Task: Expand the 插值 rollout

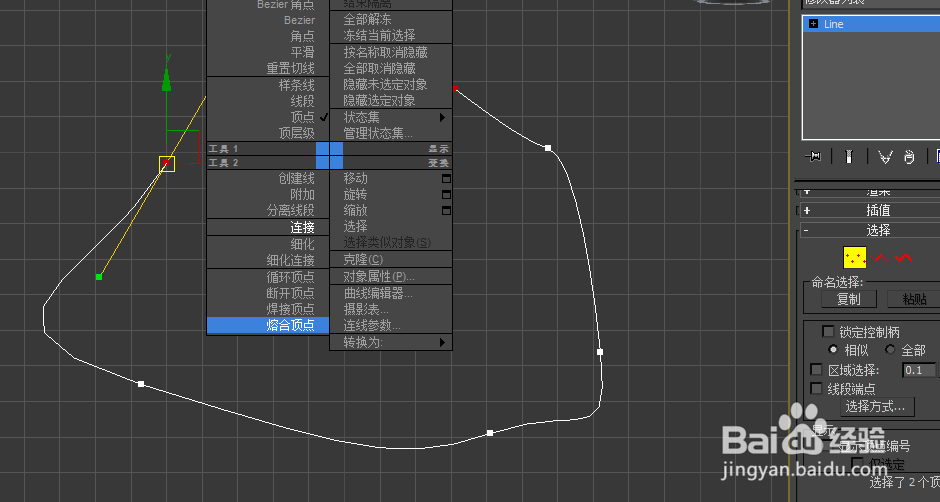Action: pyautogui.click(x=807, y=211)
